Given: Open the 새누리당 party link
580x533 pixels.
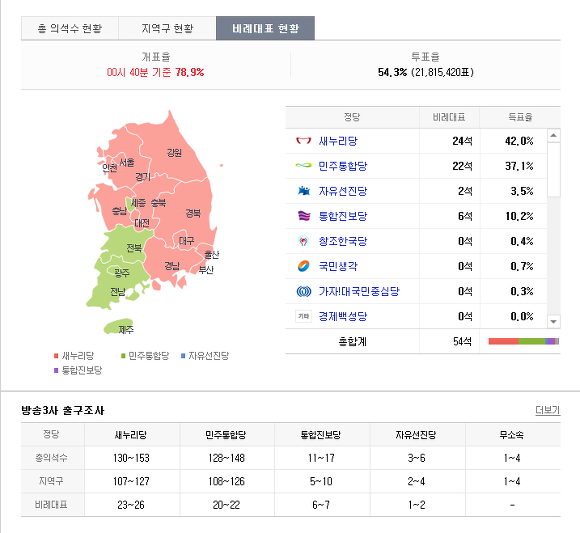Looking at the screenshot, I should tap(338, 141).
